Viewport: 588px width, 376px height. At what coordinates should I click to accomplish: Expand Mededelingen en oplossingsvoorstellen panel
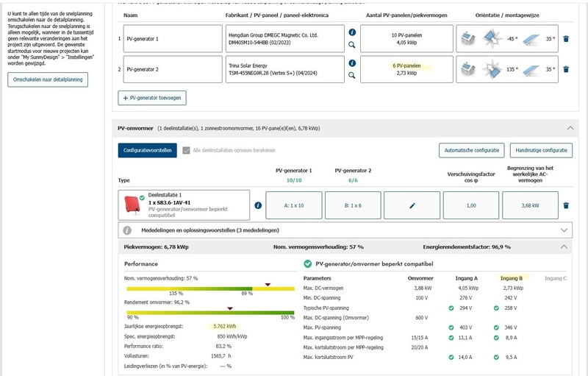coord(564,230)
